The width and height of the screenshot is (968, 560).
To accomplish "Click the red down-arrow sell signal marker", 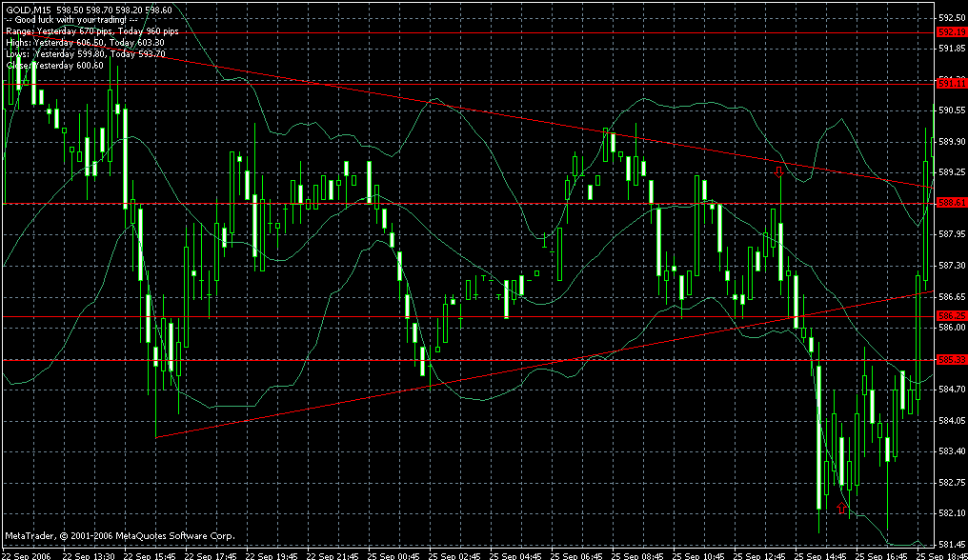I will click(x=779, y=171).
